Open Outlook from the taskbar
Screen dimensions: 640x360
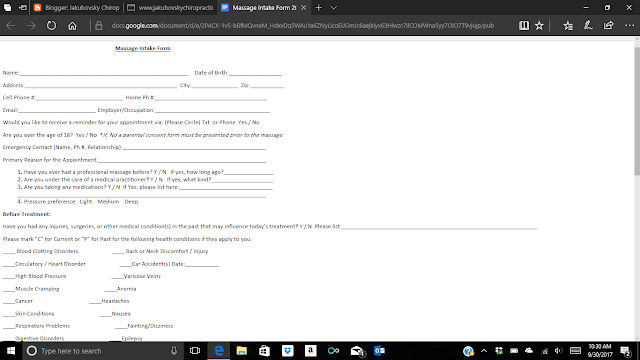(x=380, y=351)
